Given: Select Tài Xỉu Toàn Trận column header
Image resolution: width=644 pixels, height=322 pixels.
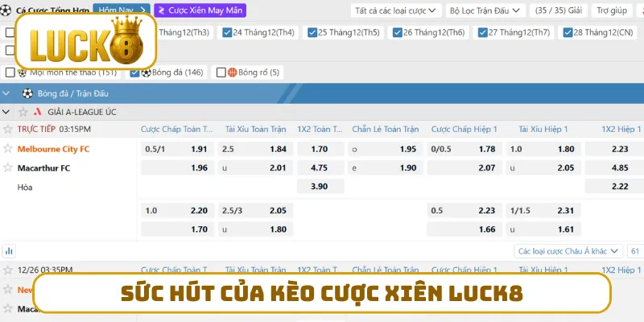Looking at the screenshot, I should pos(255,130).
